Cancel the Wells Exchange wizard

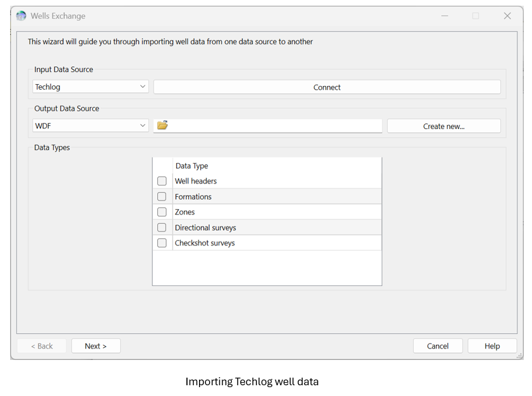(x=438, y=346)
